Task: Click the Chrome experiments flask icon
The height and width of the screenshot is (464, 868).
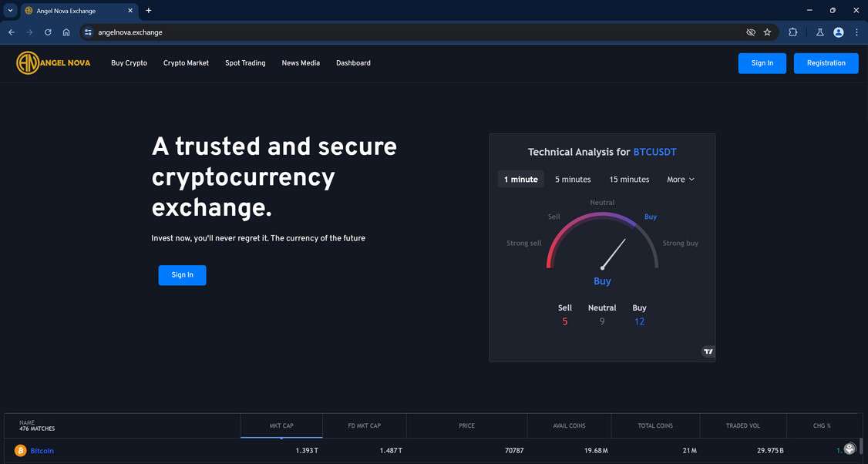Action: point(819,32)
